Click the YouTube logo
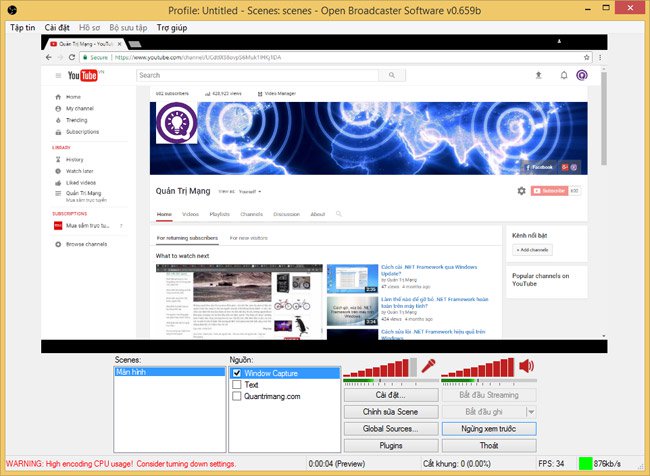The image size is (650, 476). point(83,75)
